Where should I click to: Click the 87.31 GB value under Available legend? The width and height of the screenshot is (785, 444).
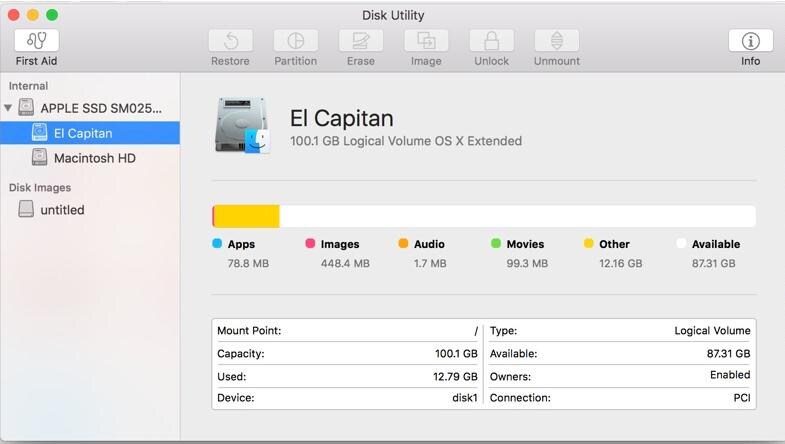(714, 263)
